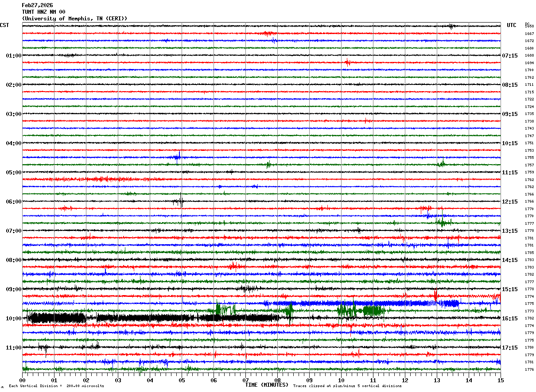Image resolution: width=536 pixels, height=392 pixels.
Task: Select DC offset value 1688
Action: (529, 55)
